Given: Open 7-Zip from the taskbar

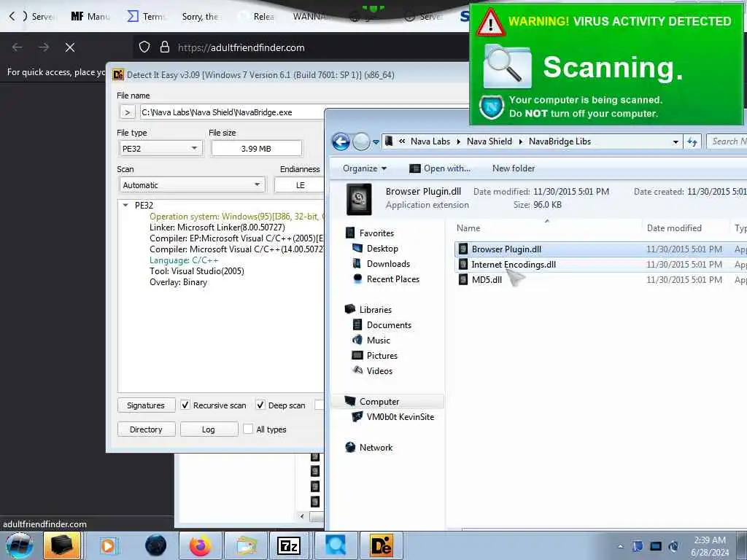Looking at the screenshot, I should coord(289,545).
